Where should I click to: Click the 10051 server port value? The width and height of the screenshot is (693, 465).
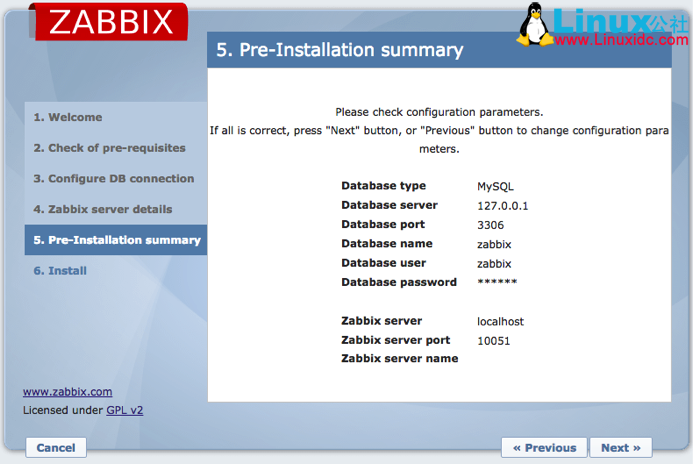point(494,341)
